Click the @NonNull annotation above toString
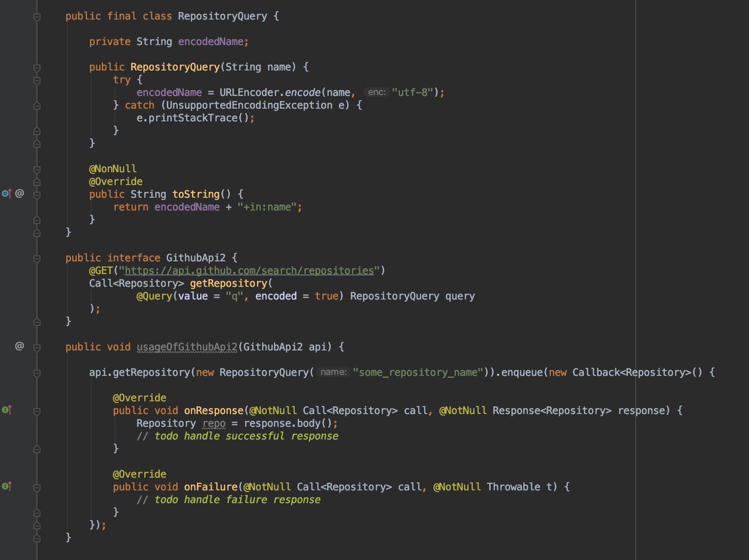Image resolution: width=749 pixels, height=560 pixels. tap(113, 169)
